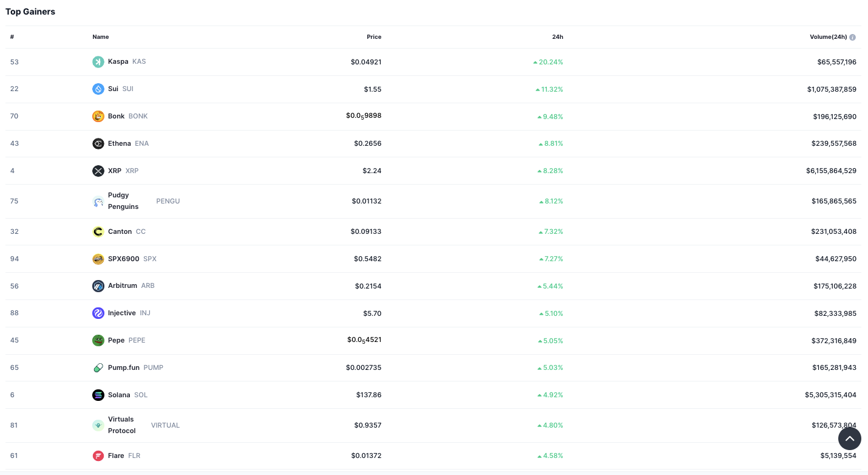Sort by the 24h column header
This screenshot has height=475, width=868.
click(558, 37)
